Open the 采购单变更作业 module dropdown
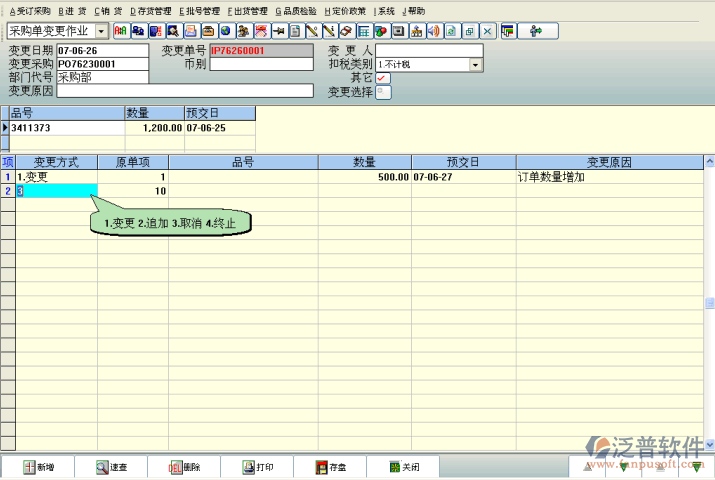The width and height of the screenshot is (715, 480). (101, 31)
